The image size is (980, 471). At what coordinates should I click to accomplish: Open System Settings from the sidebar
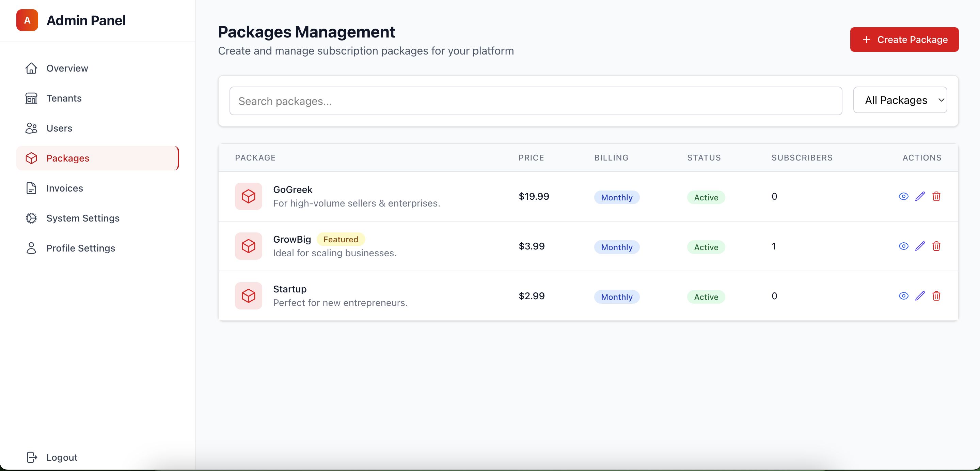pyautogui.click(x=82, y=218)
